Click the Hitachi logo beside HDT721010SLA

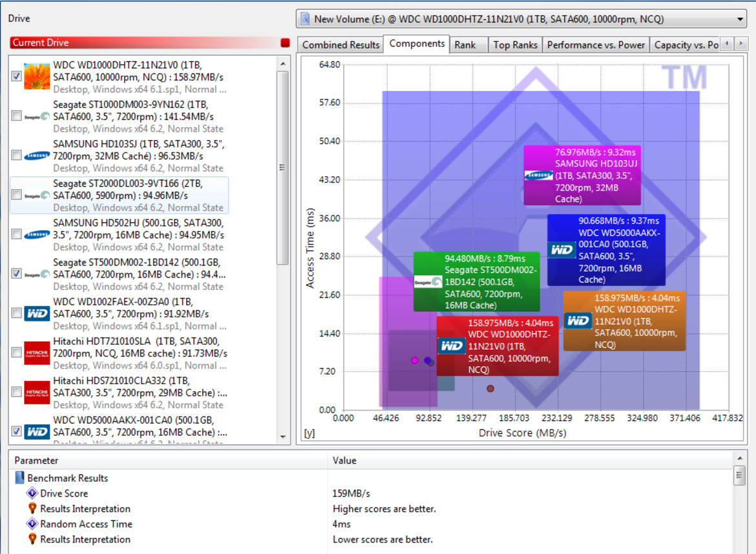click(37, 353)
